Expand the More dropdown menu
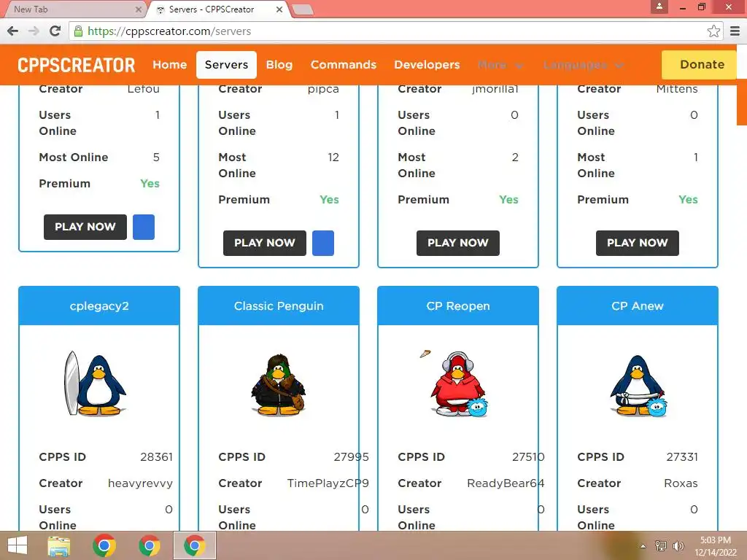Image resolution: width=747 pixels, height=560 pixels. 500,65
